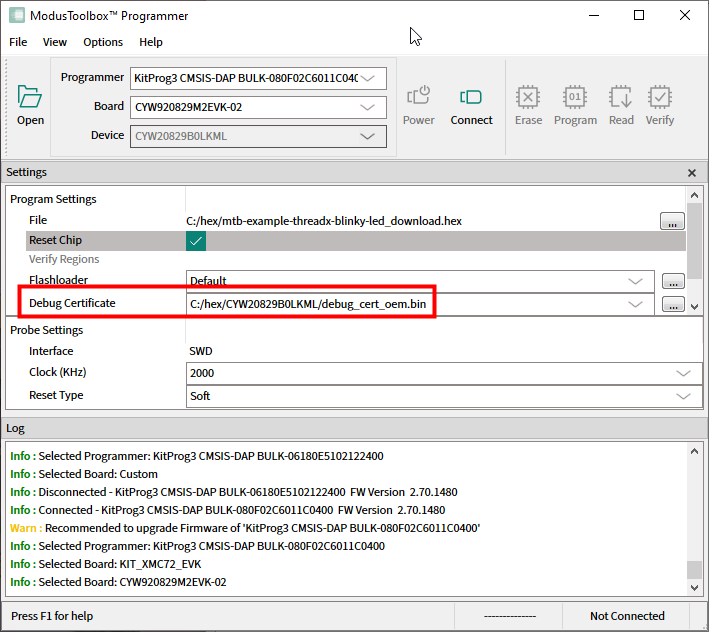The width and height of the screenshot is (709, 632).
Task: Click the Flashloader browse ellipsis button
Action: coord(673,282)
